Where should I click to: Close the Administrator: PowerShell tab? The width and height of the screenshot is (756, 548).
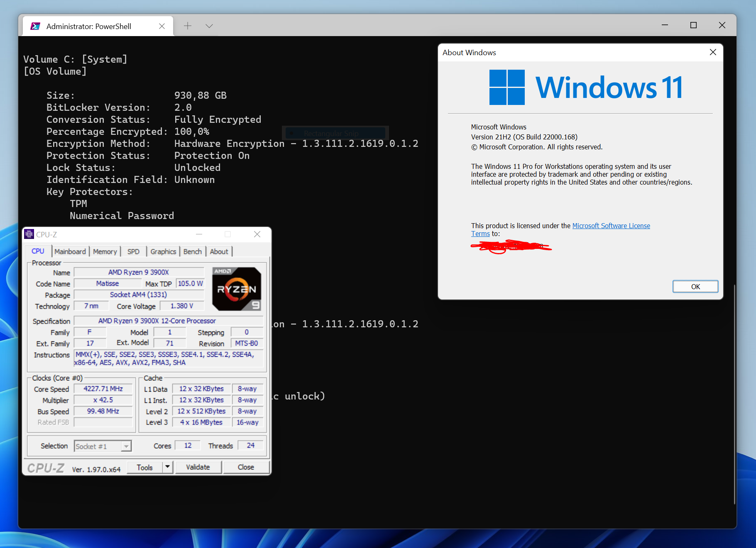162,26
